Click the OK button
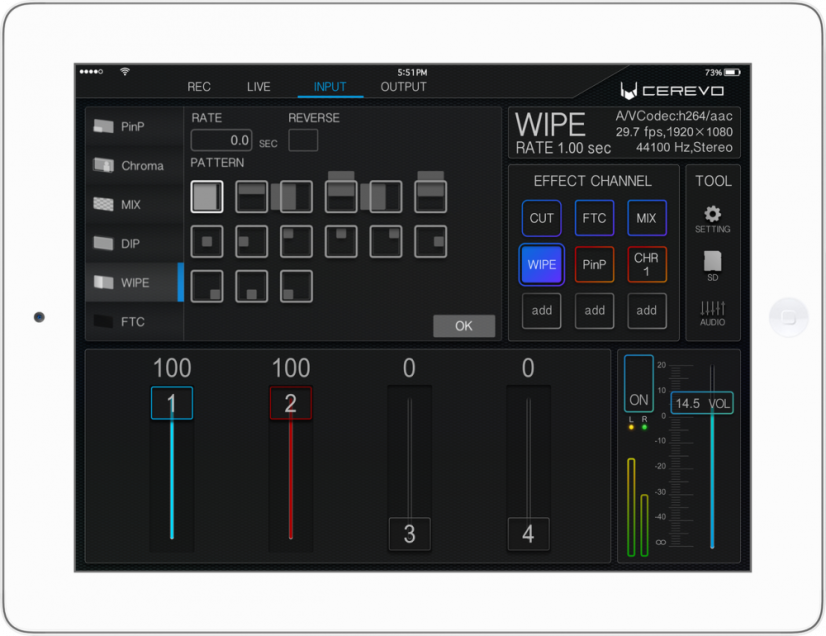Viewport: 826px width, 636px height. 464,326
